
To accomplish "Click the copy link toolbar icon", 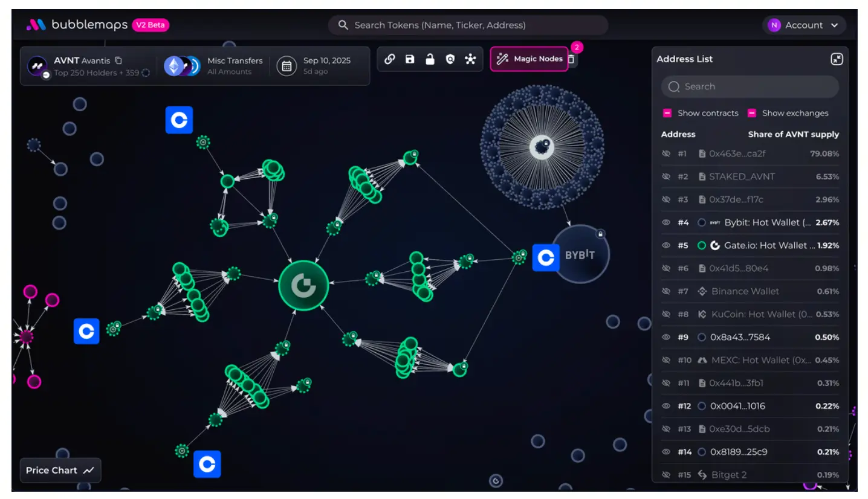I will (390, 59).
